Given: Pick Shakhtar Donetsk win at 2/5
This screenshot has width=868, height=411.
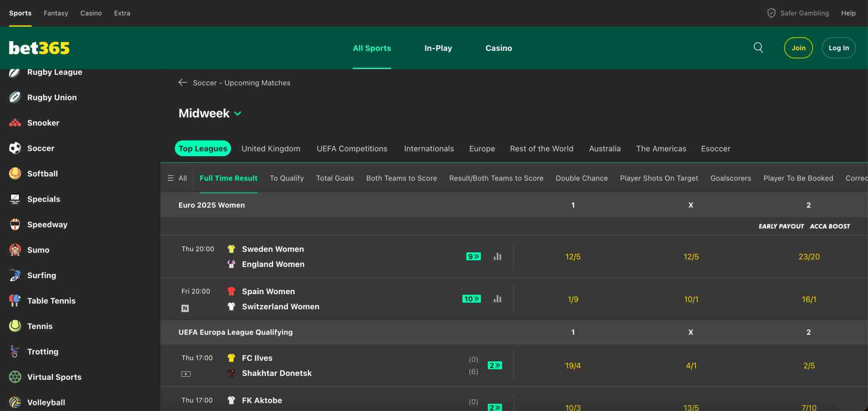Looking at the screenshot, I should coord(809,366).
